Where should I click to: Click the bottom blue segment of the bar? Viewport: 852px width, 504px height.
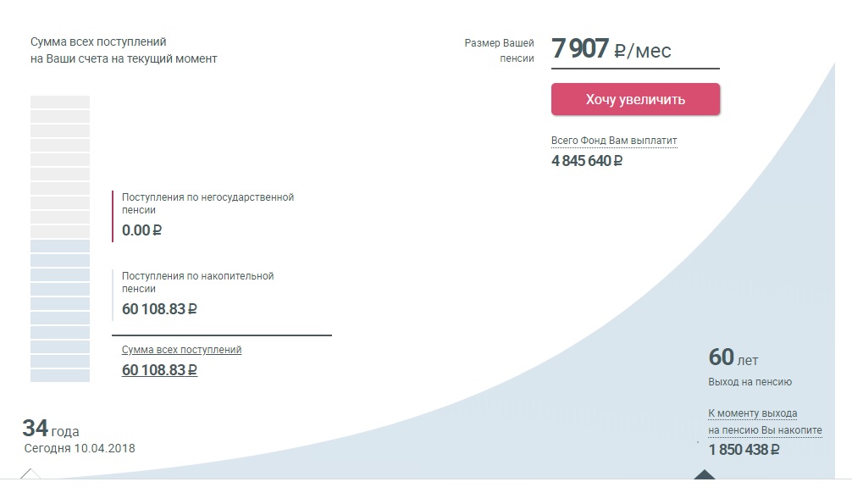pyautogui.click(x=60, y=376)
